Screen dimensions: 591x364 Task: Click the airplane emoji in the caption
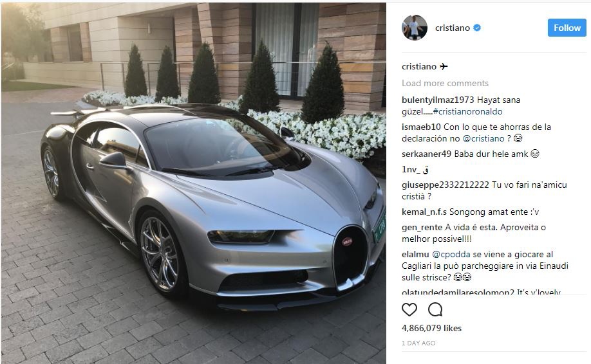point(444,67)
